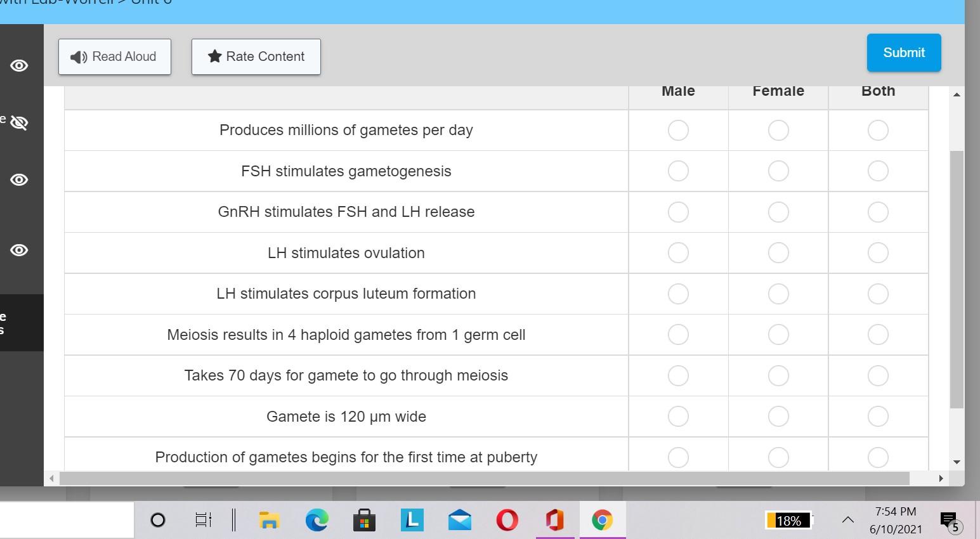Viewport: 980px width, 539px height.
Task: Open File Explorer from the taskbar
Action: coord(269,520)
